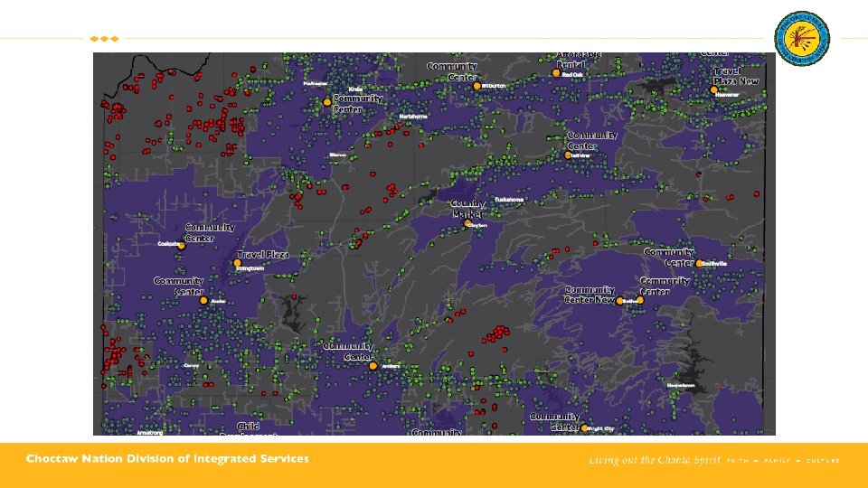Select the Tuskahoma town label
Image resolution: width=868 pixels, height=488 pixels.
point(509,199)
